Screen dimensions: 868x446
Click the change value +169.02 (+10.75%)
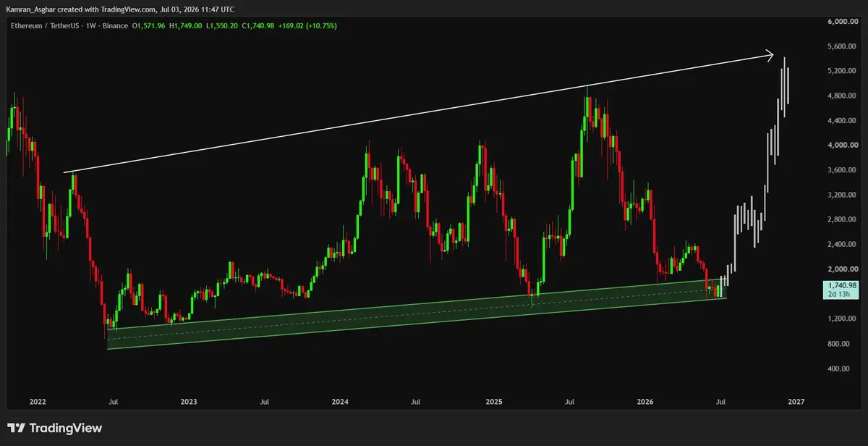tap(309, 26)
